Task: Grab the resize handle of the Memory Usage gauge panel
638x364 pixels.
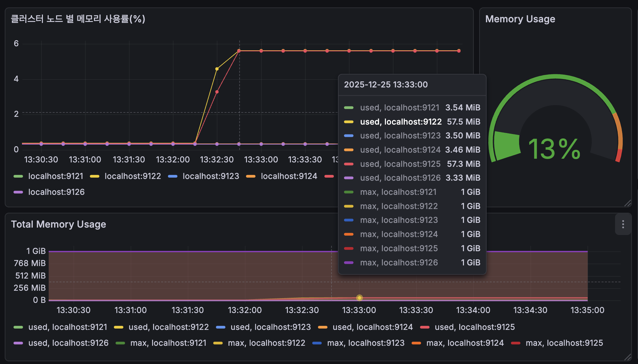Action: pos(628,203)
